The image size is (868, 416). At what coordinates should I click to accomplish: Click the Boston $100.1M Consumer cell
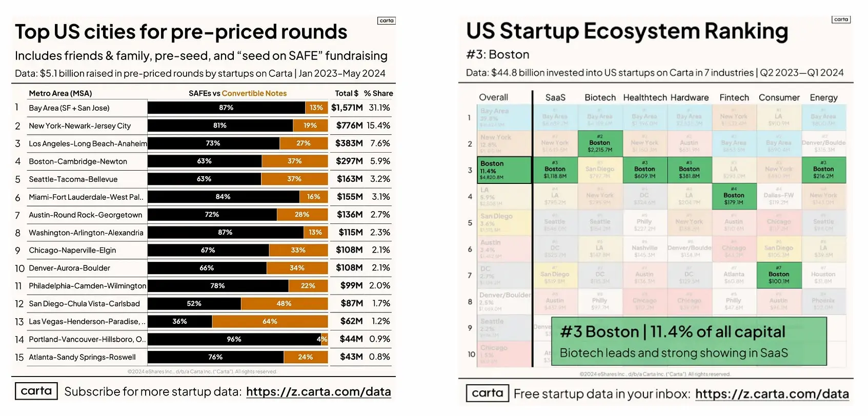point(778,275)
